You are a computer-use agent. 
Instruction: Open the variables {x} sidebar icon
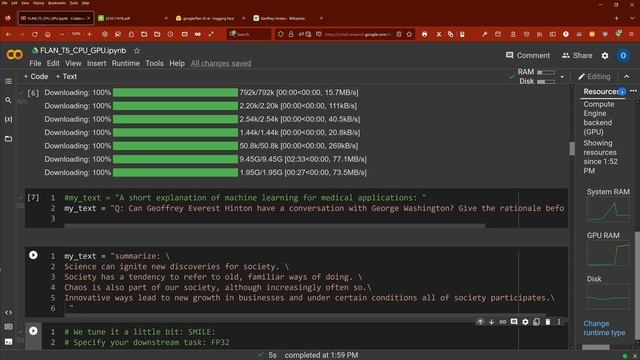coord(8,119)
